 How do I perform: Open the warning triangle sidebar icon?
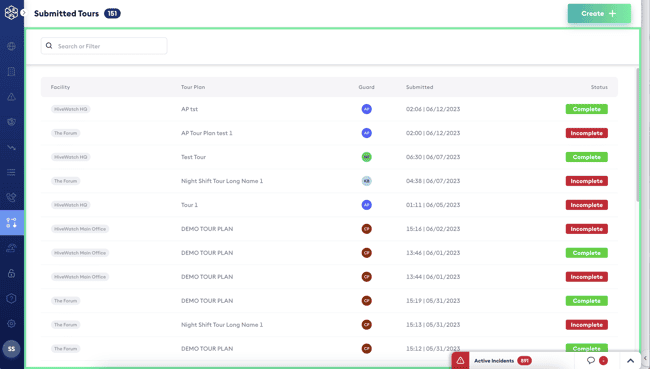point(12,97)
